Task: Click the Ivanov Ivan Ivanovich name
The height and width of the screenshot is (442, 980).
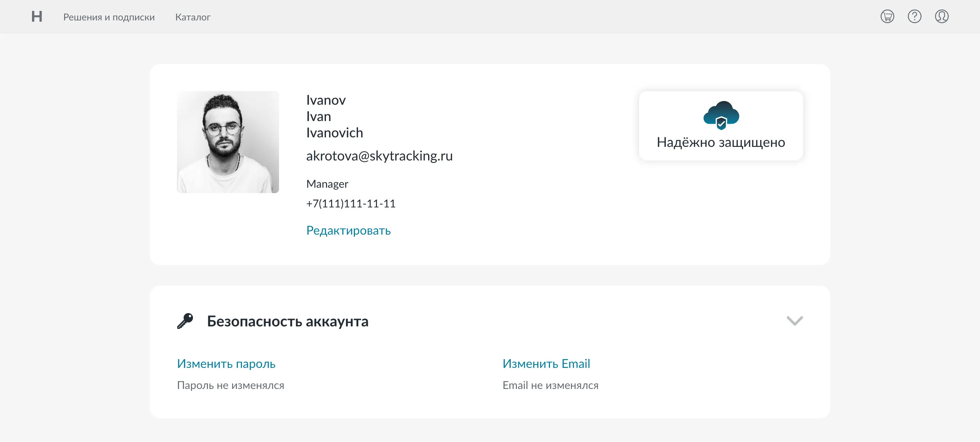Action: tap(334, 116)
